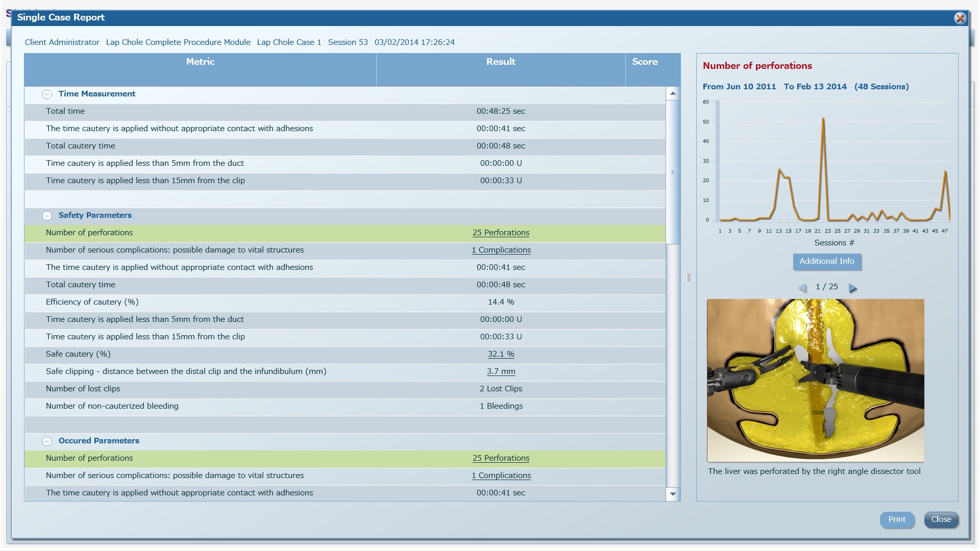Print the case report
Viewport: 980px width, 551px height.
896,519
